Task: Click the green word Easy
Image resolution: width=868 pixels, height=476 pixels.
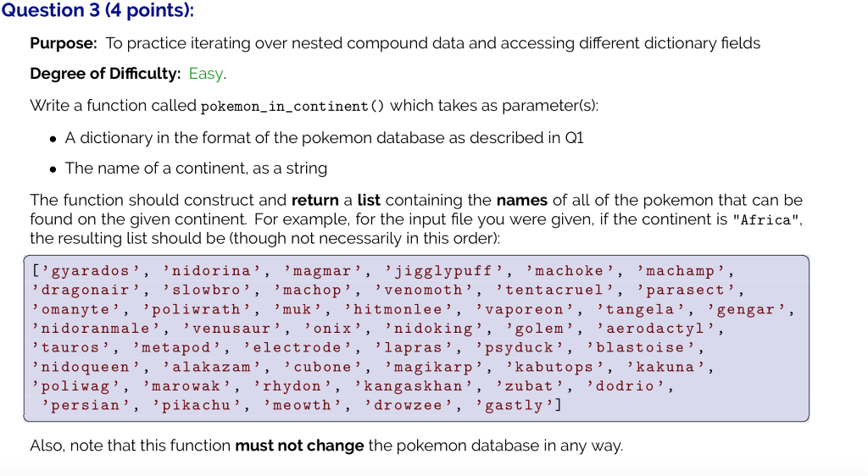Action: [207, 74]
